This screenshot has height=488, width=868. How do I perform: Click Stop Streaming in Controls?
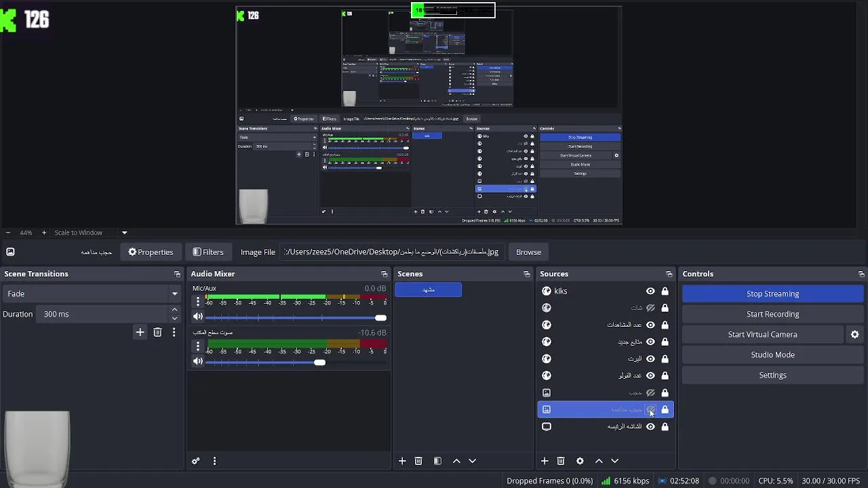click(x=772, y=293)
